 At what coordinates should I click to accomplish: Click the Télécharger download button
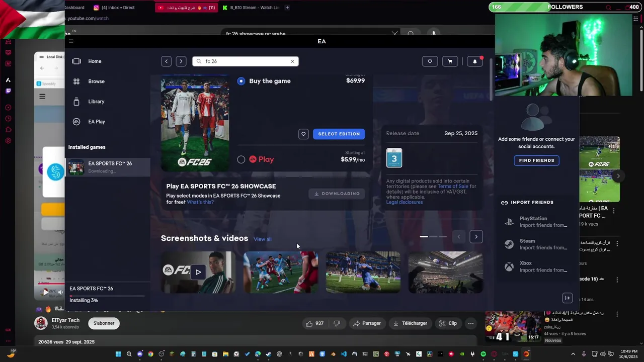pyautogui.click(x=410, y=323)
